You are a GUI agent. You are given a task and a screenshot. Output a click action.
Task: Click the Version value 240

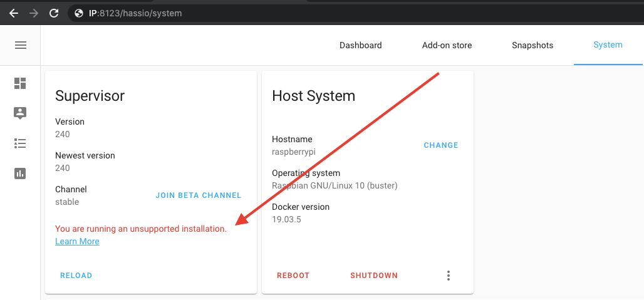[x=63, y=134]
